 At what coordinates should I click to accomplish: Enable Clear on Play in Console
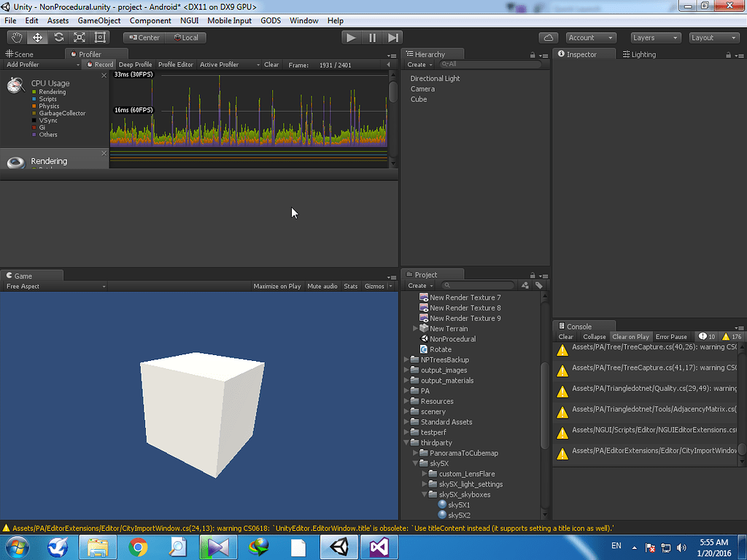630,336
